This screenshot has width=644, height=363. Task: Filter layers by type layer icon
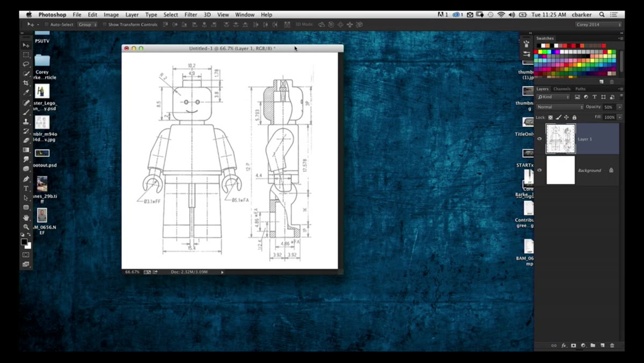tap(595, 97)
